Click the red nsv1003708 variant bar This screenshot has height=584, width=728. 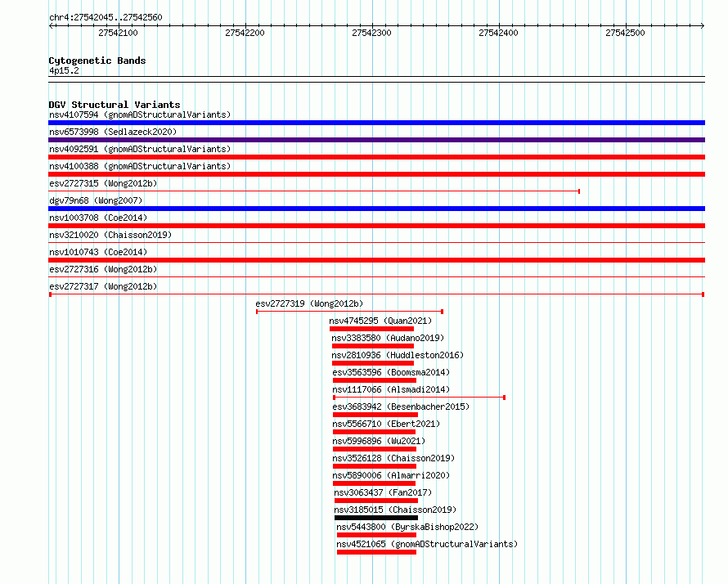point(376,226)
